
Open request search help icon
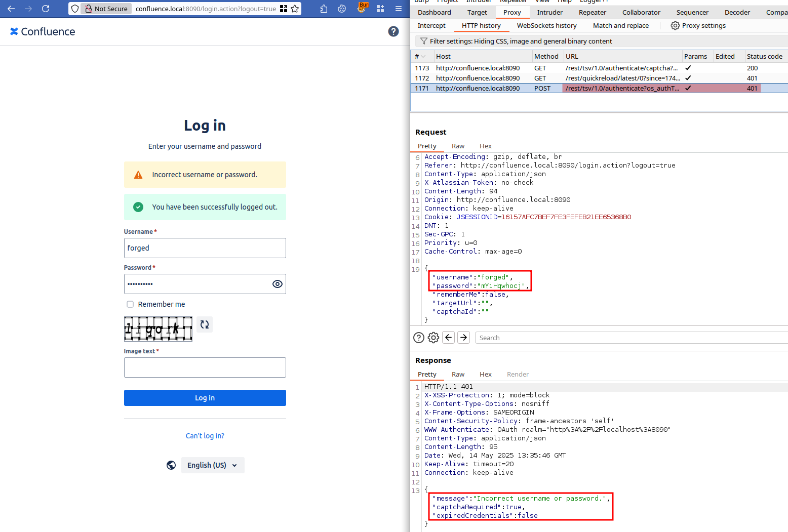(419, 338)
